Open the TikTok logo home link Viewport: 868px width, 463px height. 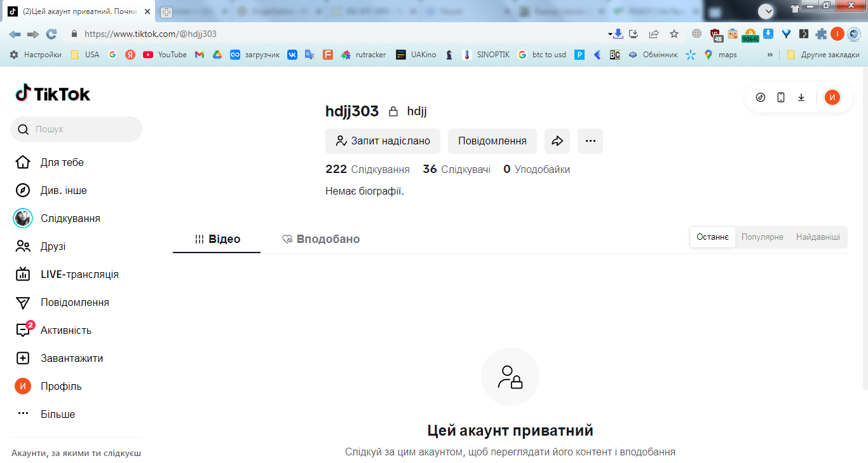click(53, 94)
